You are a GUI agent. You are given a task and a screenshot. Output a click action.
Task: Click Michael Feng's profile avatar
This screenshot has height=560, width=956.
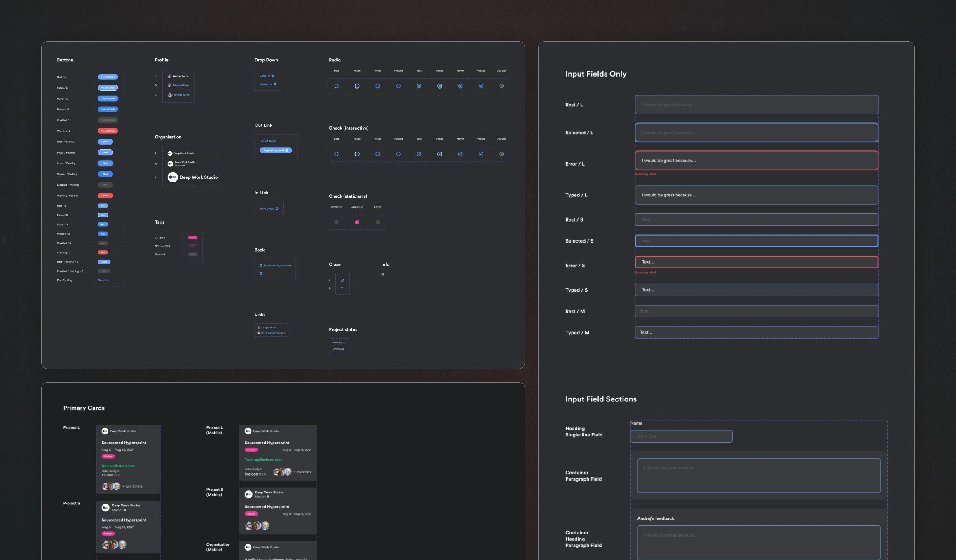pos(170,85)
